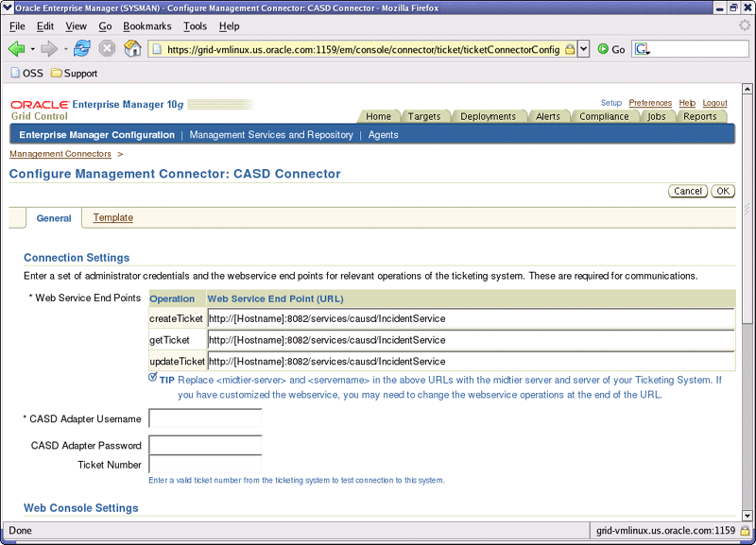Click the getTicket URL input field
The image size is (756, 545).
click(471, 340)
